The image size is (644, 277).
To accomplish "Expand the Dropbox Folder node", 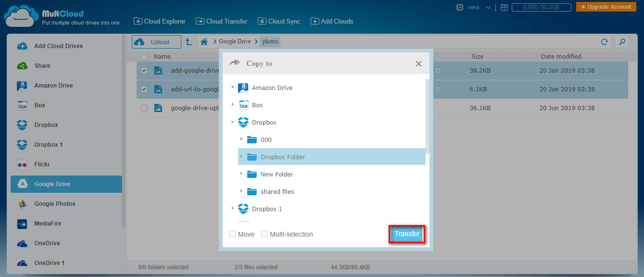I will pos(241,157).
